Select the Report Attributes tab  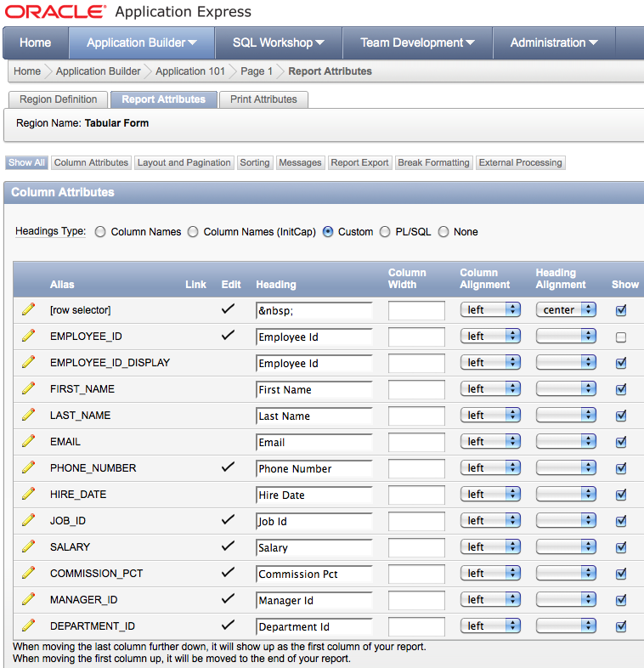pos(164,99)
